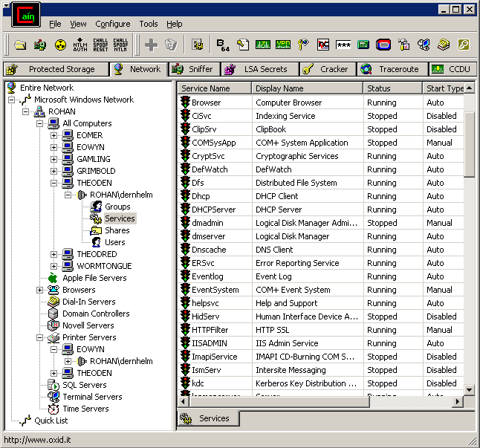Click the CHALL SPOOF NTLM toolbar icon
This screenshot has width=480, height=448.
coord(120,45)
